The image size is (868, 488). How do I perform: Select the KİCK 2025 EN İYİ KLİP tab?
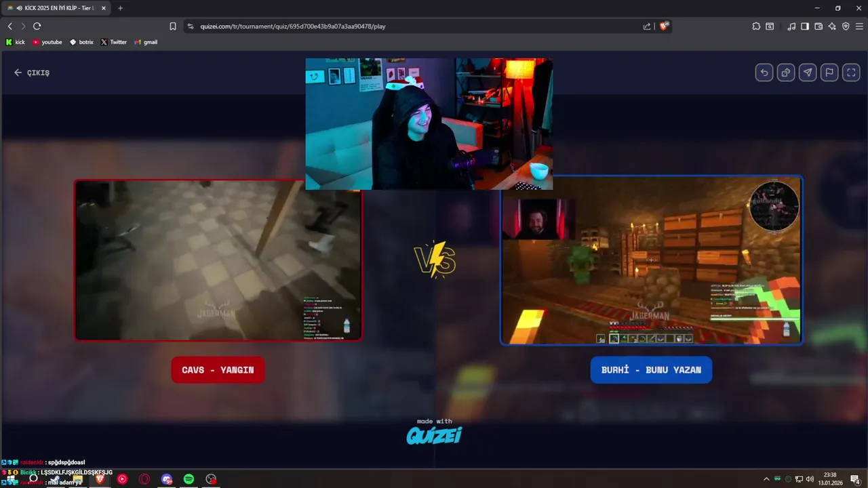[x=57, y=8]
